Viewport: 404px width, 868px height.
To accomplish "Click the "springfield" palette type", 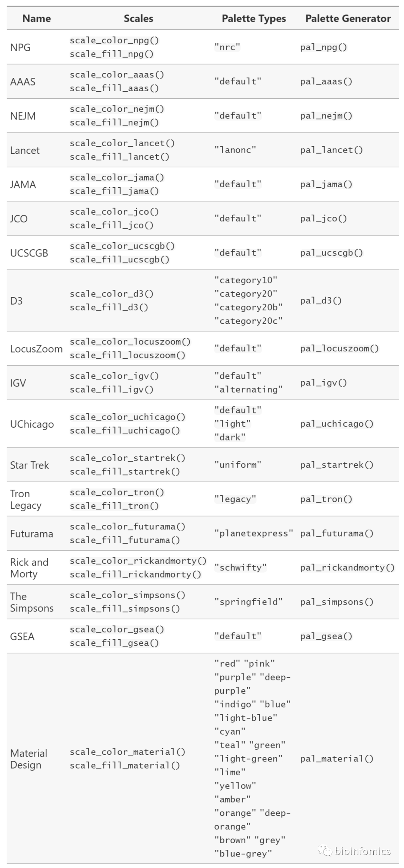I will 248,602.
